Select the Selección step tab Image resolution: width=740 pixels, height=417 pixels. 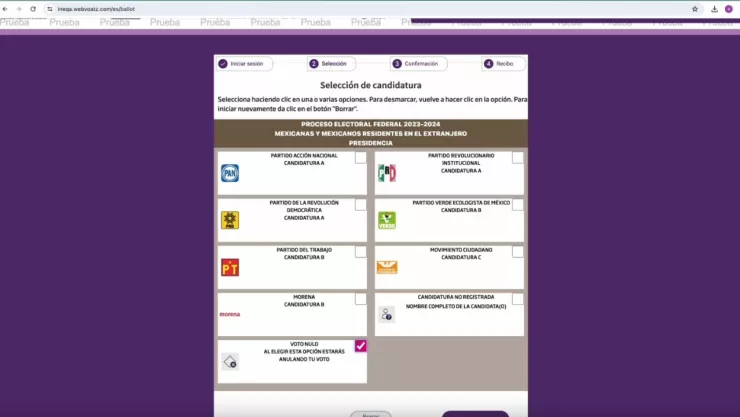click(x=331, y=64)
